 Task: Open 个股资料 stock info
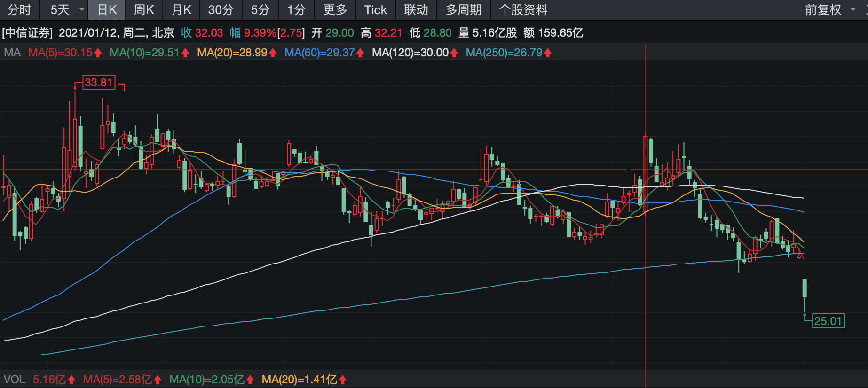point(523,10)
